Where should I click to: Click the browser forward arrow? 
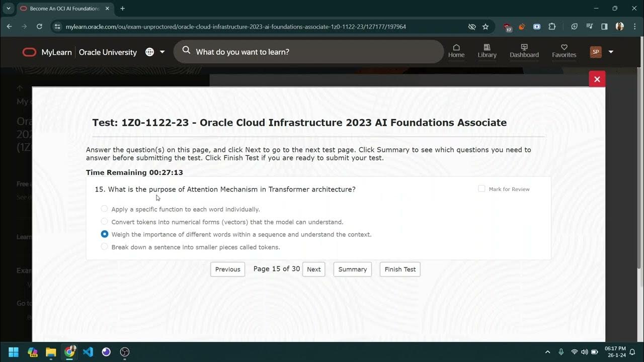tap(24, 26)
